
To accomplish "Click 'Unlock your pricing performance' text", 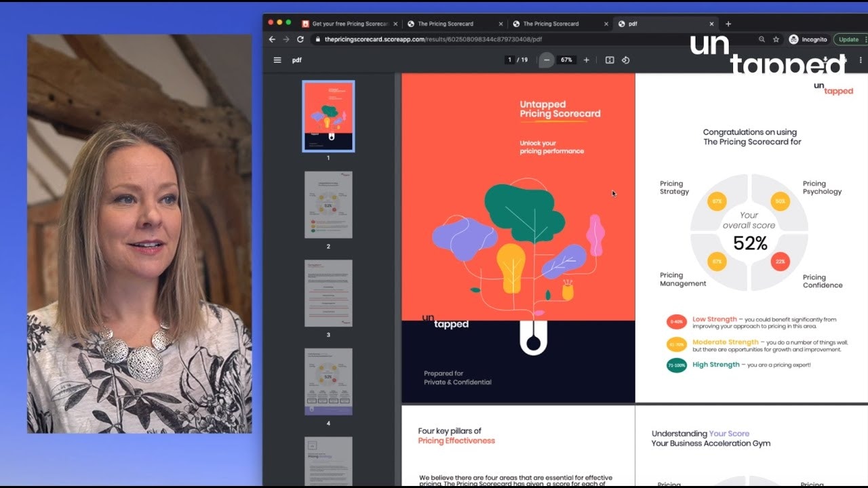I will pos(552,147).
